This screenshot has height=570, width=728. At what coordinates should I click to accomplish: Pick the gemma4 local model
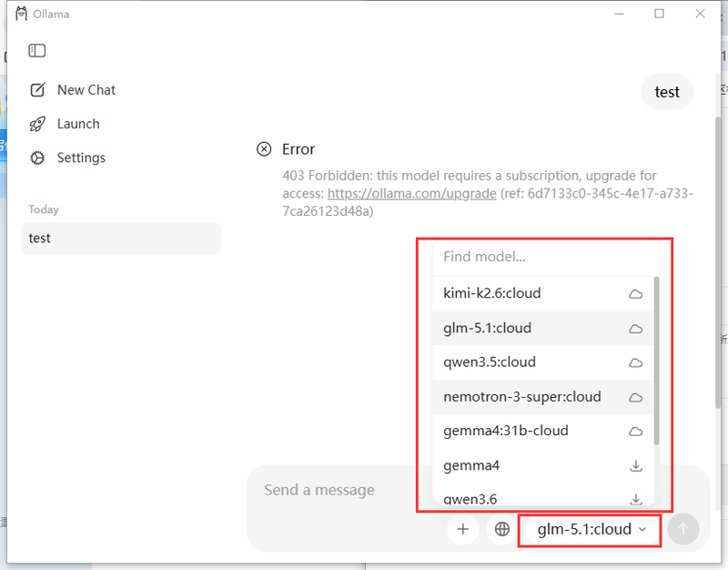[x=542, y=465]
